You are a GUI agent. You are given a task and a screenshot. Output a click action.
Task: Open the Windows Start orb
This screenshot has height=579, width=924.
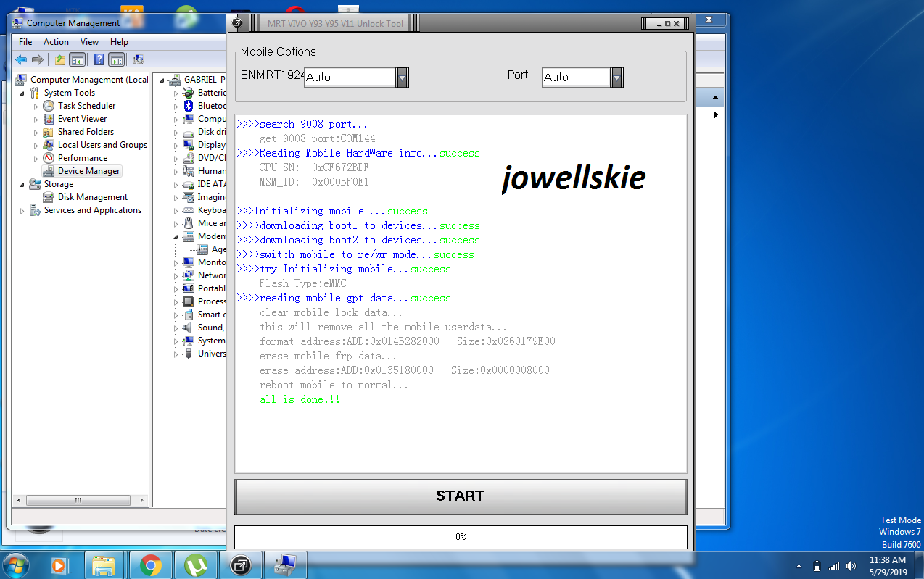16,565
